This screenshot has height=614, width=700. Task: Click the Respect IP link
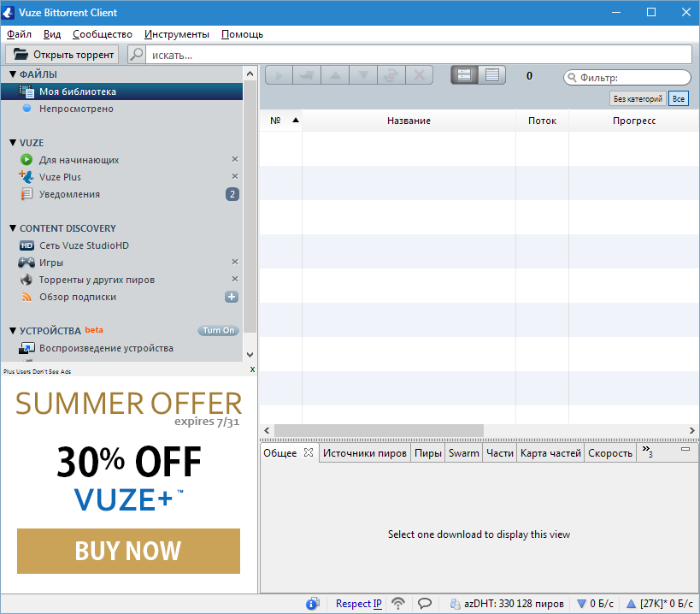(x=358, y=604)
